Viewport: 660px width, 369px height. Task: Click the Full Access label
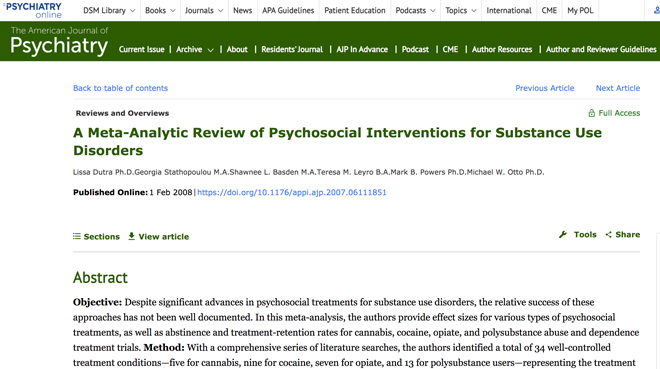tap(619, 113)
